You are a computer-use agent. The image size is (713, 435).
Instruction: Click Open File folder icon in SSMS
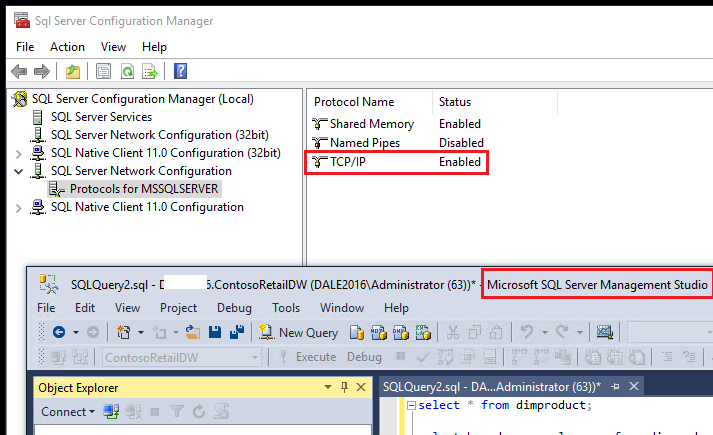point(193,332)
